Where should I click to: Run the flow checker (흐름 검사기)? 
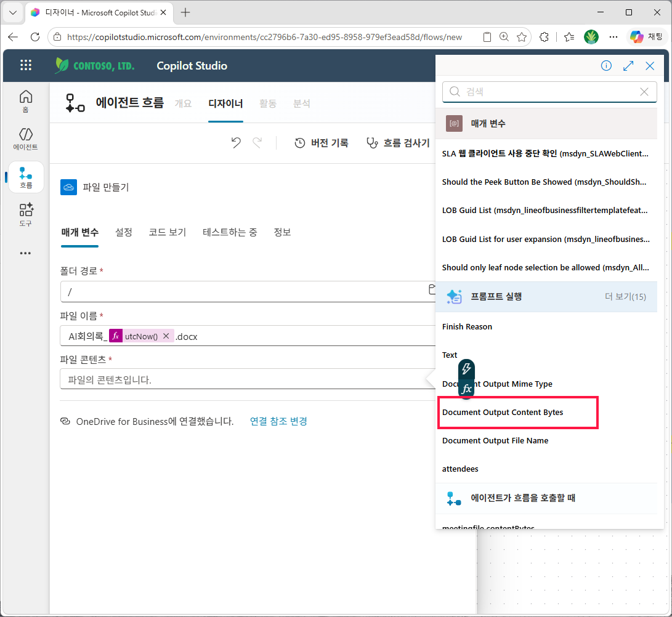[398, 143]
